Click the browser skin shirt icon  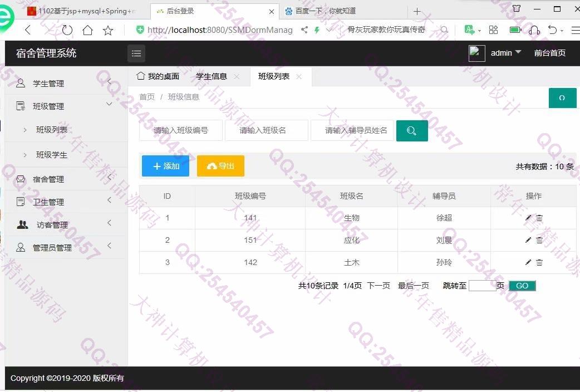[517, 8]
